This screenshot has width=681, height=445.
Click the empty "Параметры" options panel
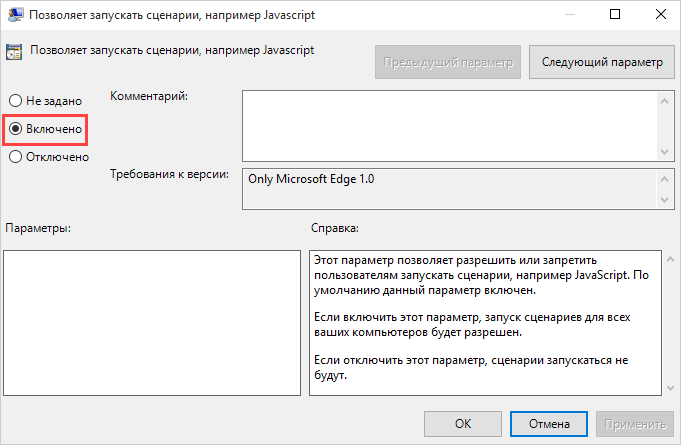[152, 322]
